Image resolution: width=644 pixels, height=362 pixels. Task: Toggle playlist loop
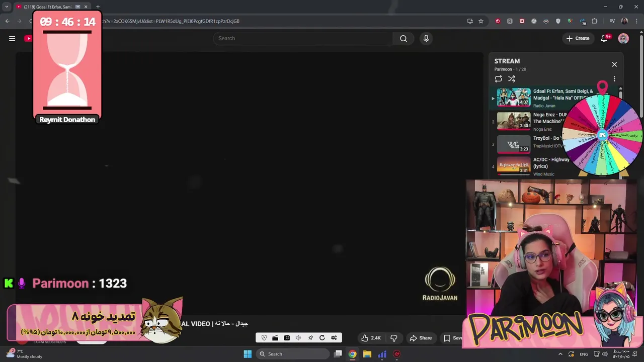tap(498, 79)
